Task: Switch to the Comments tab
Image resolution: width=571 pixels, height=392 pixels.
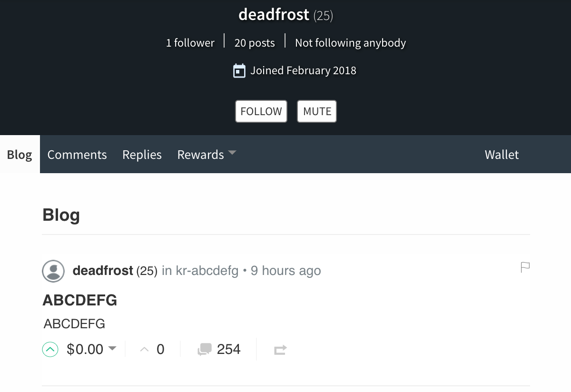Action: point(77,155)
